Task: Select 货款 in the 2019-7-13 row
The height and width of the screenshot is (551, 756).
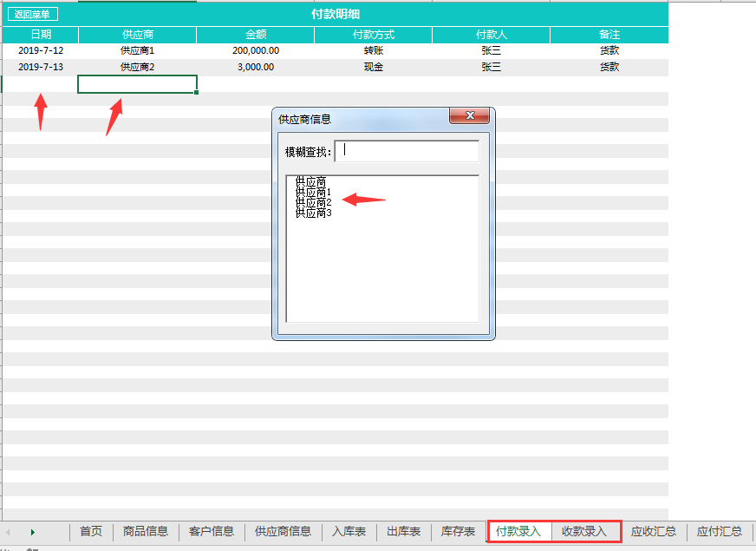Action: 609,67
